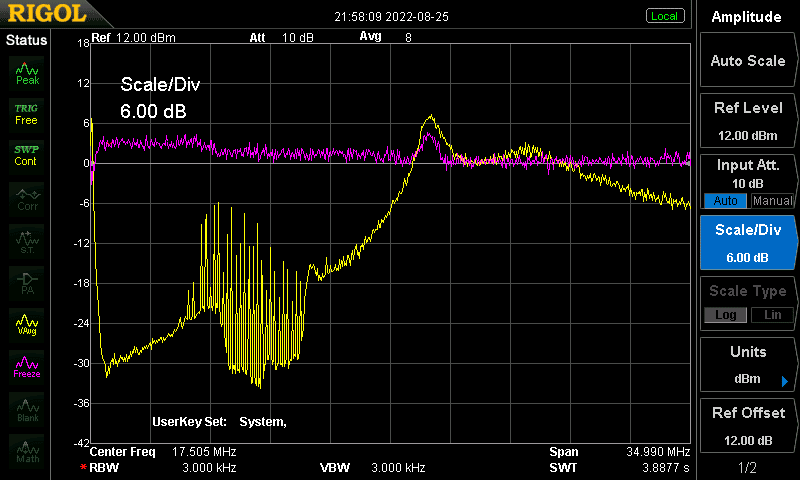800x480 pixels.
Task: Click the Peak detector status icon
Action: click(x=27, y=73)
